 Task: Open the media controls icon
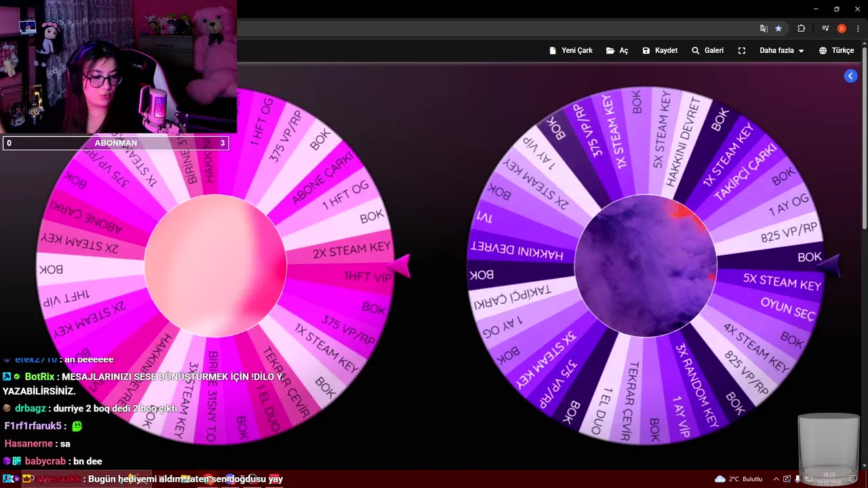click(825, 28)
